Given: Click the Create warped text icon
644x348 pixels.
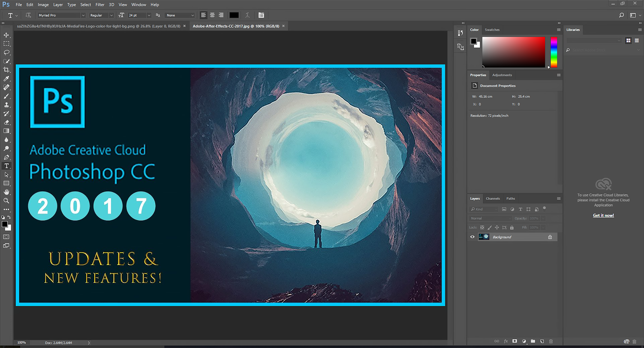Looking at the screenshot, I should [248, 15].
